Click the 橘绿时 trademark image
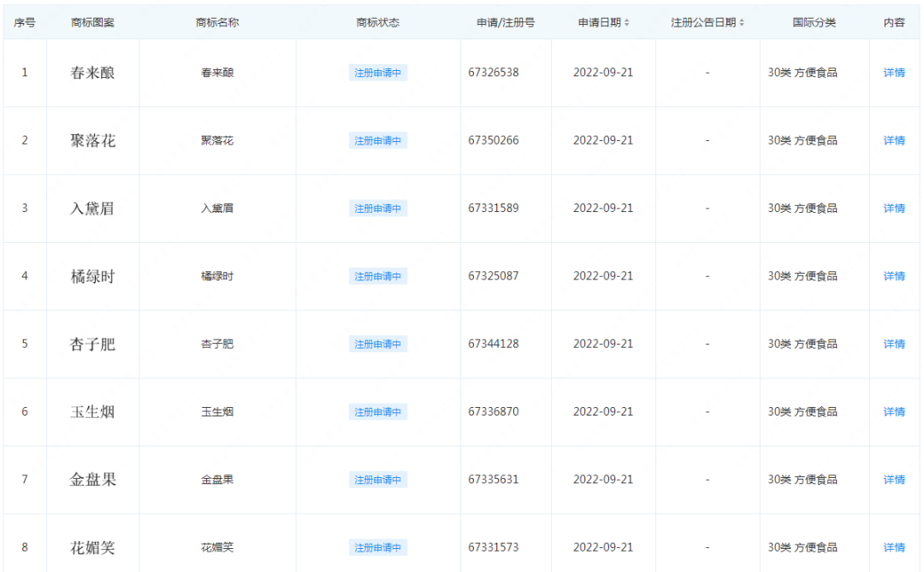This screenshot has width=924, height=572. click(92, 275)
